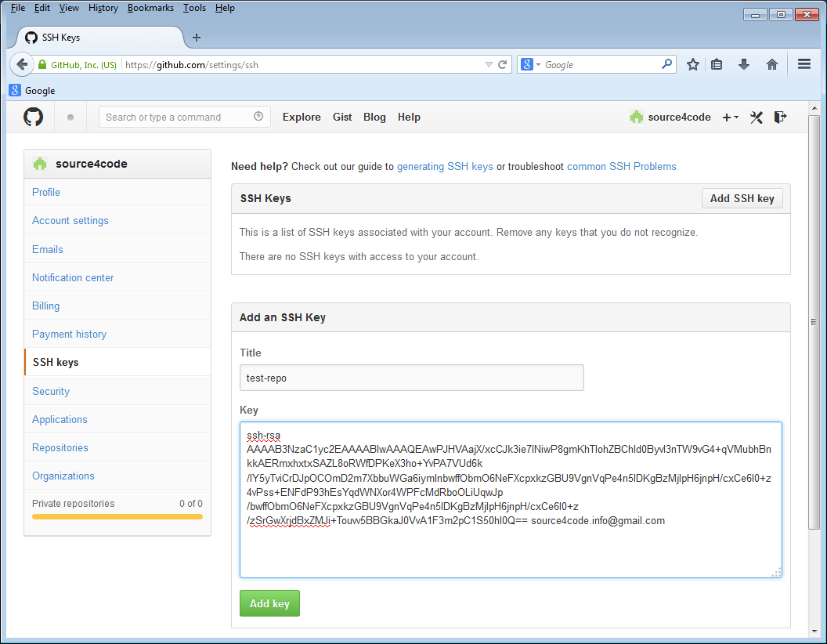Image resolution: width=827 pixels, height=644 pixels.
Task: Open source4code profile from header username
Action: click(x=679, y=117)
